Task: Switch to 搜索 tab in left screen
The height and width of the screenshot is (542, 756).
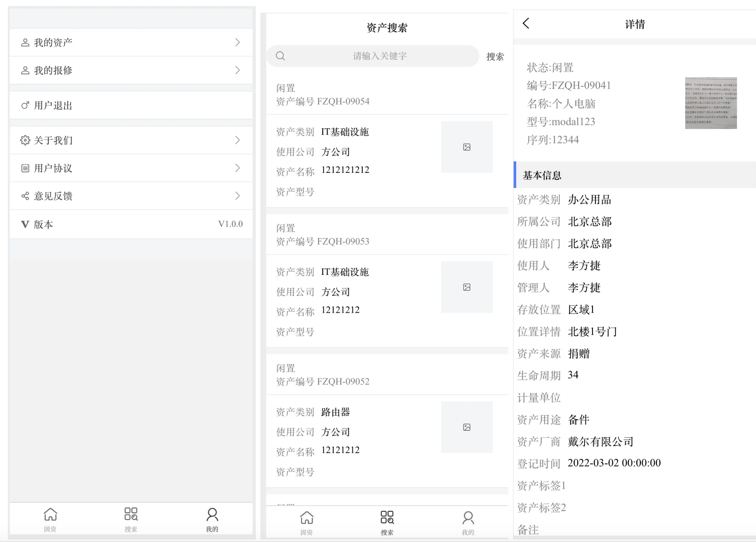Action: pyautogui.click(x=131, y=519)
